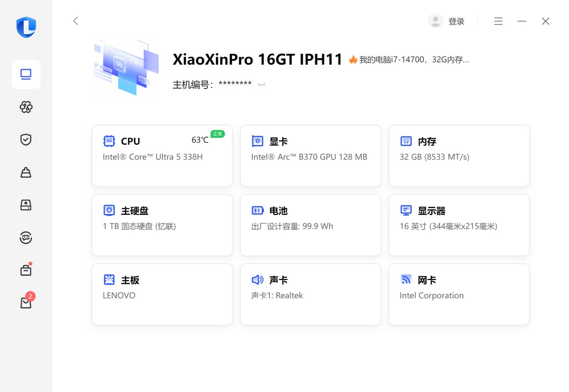Viewport: 569px width, 392px height.
Task: Reveal the hidden host serial number
Action: [x=262, y=85]
